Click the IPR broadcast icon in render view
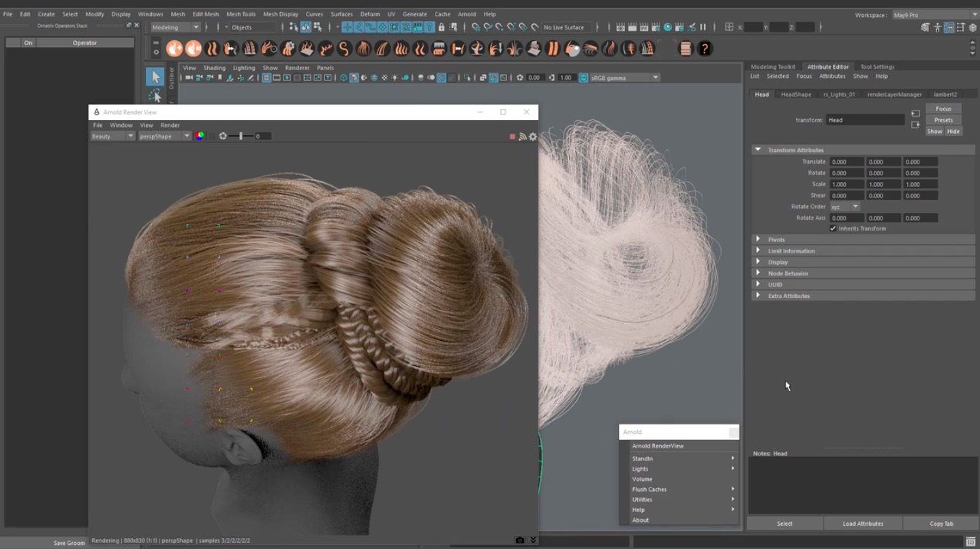The image size is (980, 549). pos(523,136)
